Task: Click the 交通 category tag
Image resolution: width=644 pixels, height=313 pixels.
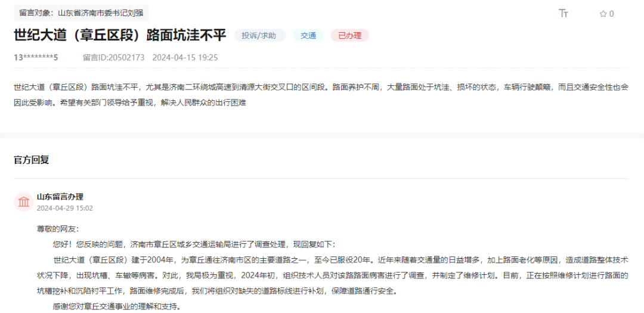Action: click(308, 36)
